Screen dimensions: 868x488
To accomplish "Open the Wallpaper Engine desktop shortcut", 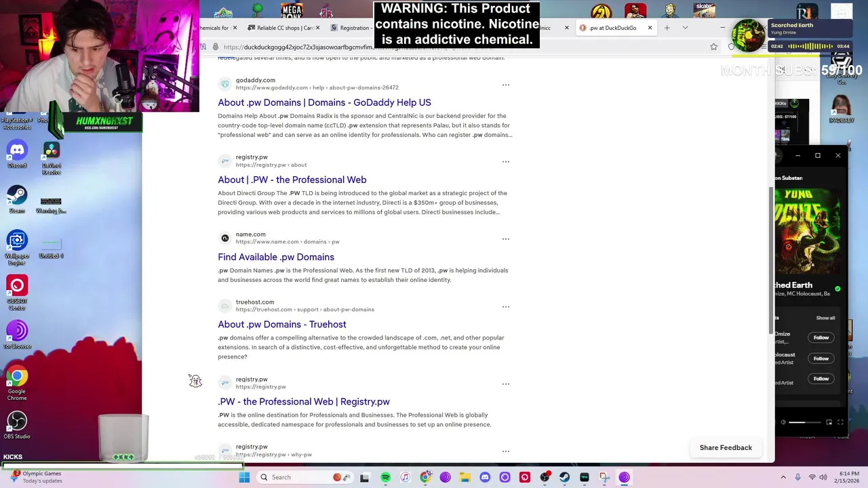I will point(17,247).
